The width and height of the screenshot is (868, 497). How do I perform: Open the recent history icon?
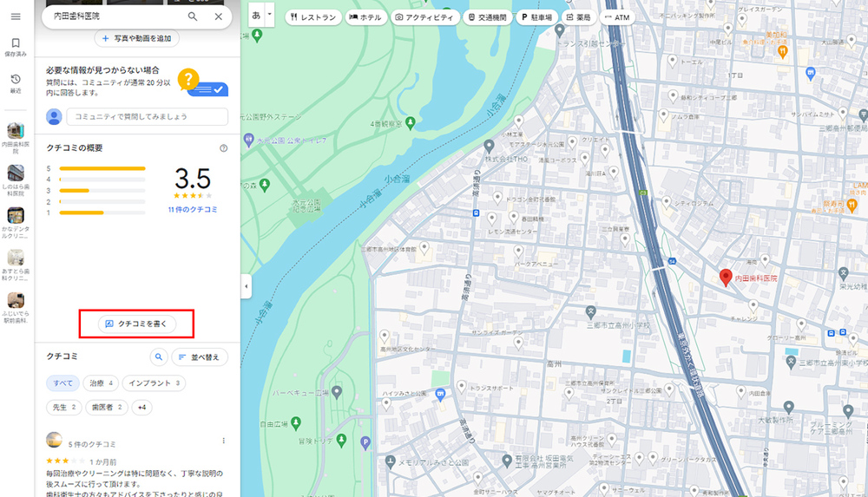(16, 80)
